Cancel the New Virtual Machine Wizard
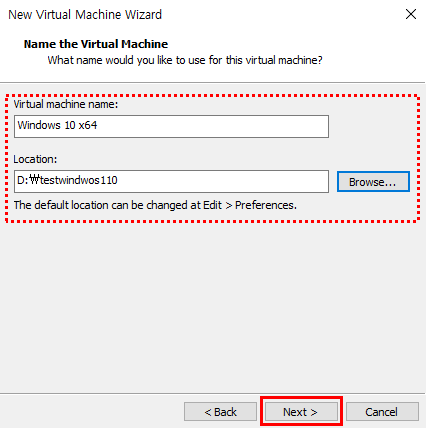Screen dimensions: 426x428 point(382,412)
